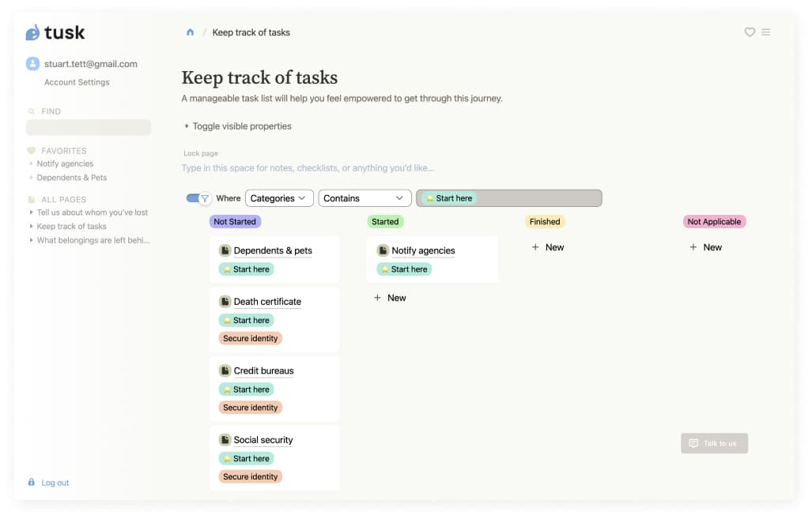Click the tusk logo
812x519 pixels.
pos(55,32)
